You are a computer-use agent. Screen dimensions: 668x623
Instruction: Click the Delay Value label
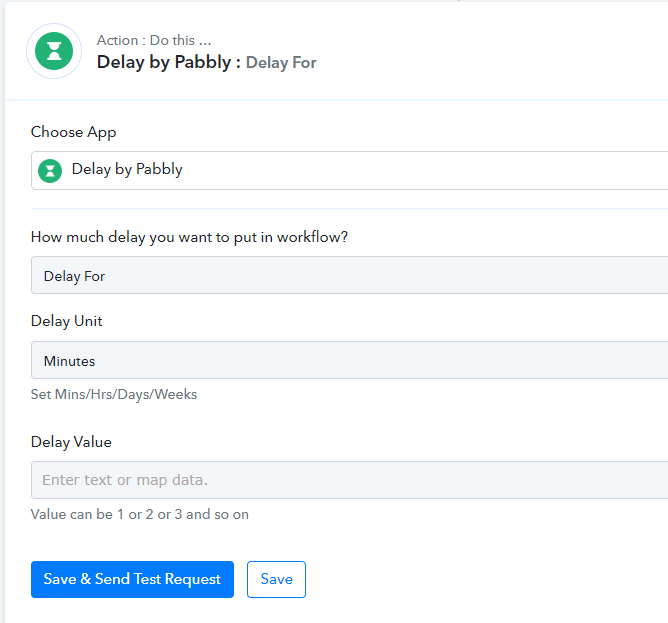(x=71, y=442)
